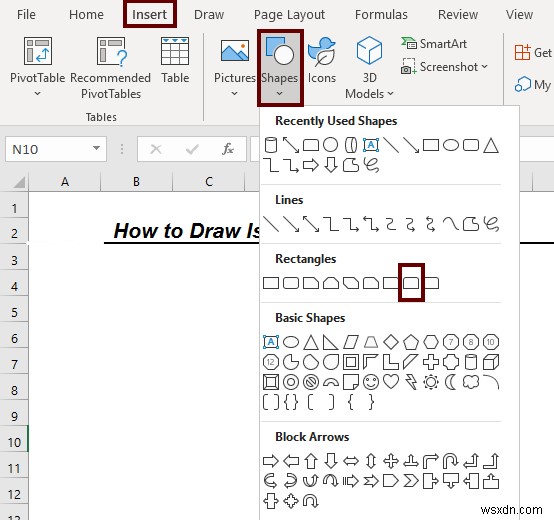Open the Formulas tab
Viewport: 554px width, 520px height.
[381, 14]
